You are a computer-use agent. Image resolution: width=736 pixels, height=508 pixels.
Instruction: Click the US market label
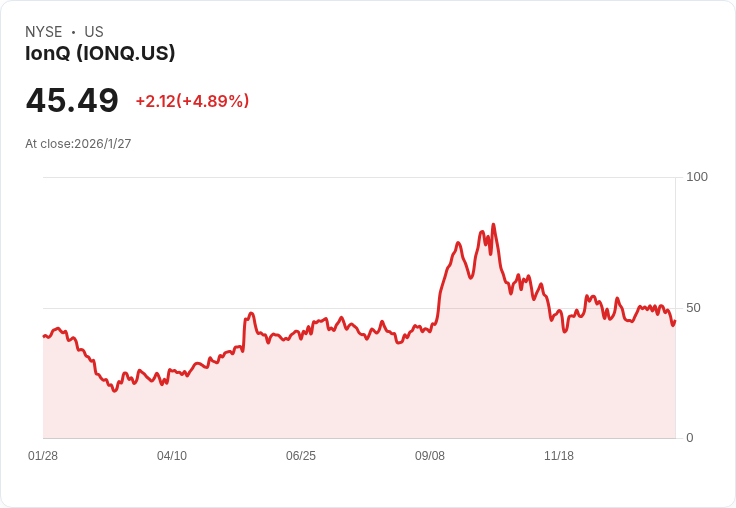tap(94, 32)
